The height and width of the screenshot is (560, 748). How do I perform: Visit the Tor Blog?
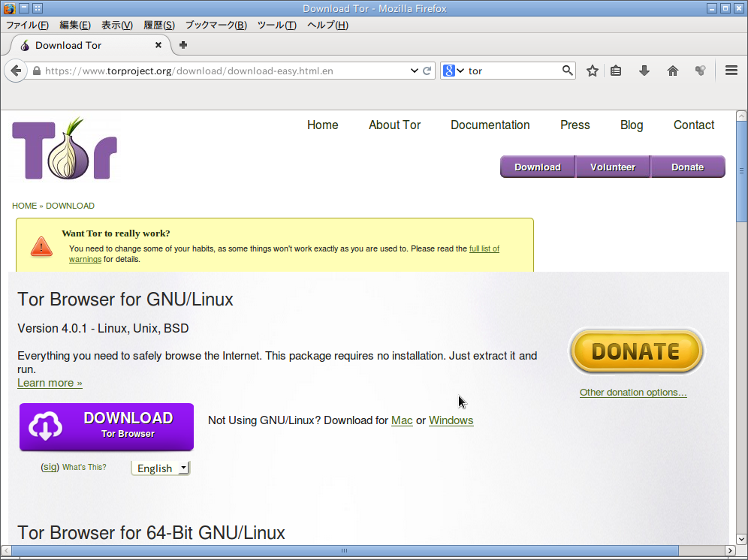(632, 125)
